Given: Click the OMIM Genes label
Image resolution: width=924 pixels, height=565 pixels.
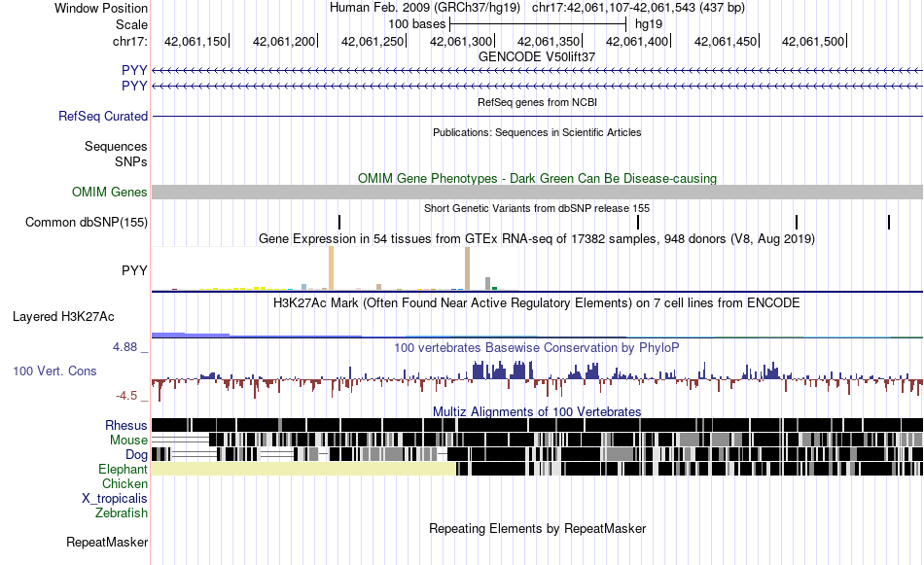Looking at the screenshot, I should [109, 193].
